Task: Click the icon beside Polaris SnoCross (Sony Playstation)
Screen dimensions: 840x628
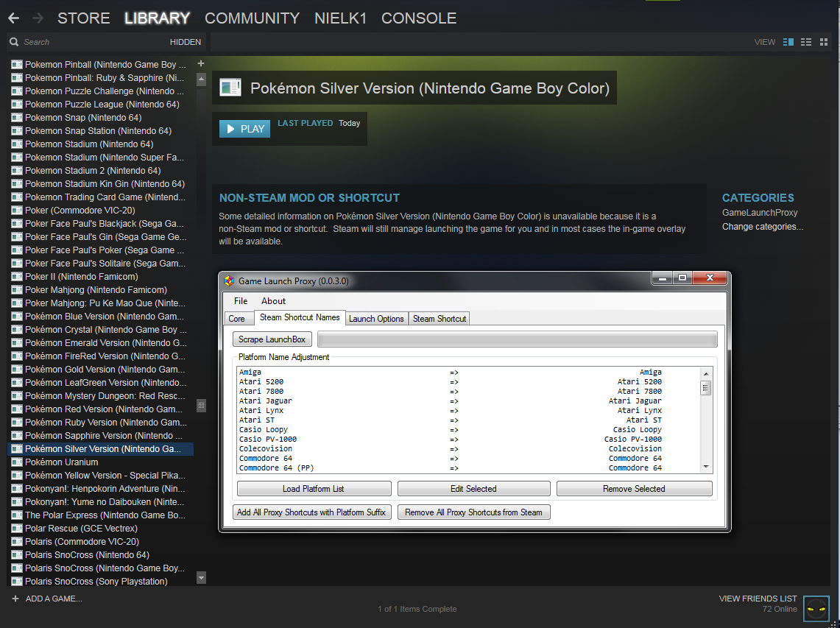Action: tap(17, 582)
